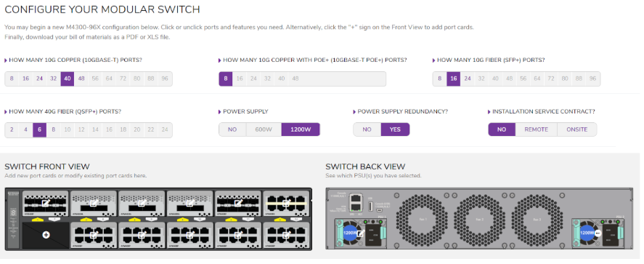
Task: Remove PSU 2 with the minus icon
Action: [x=598, y=233]
